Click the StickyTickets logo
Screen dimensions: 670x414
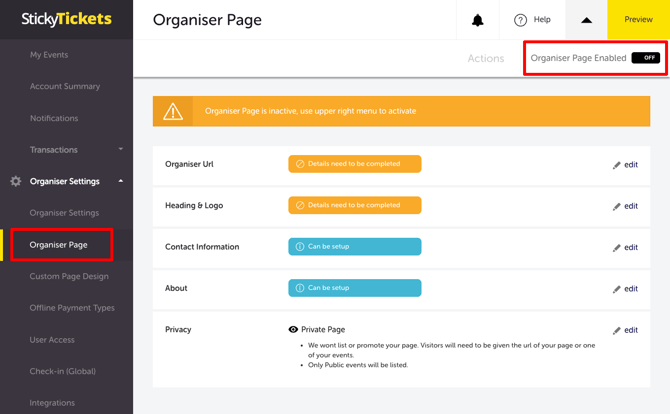pos(66,19)
